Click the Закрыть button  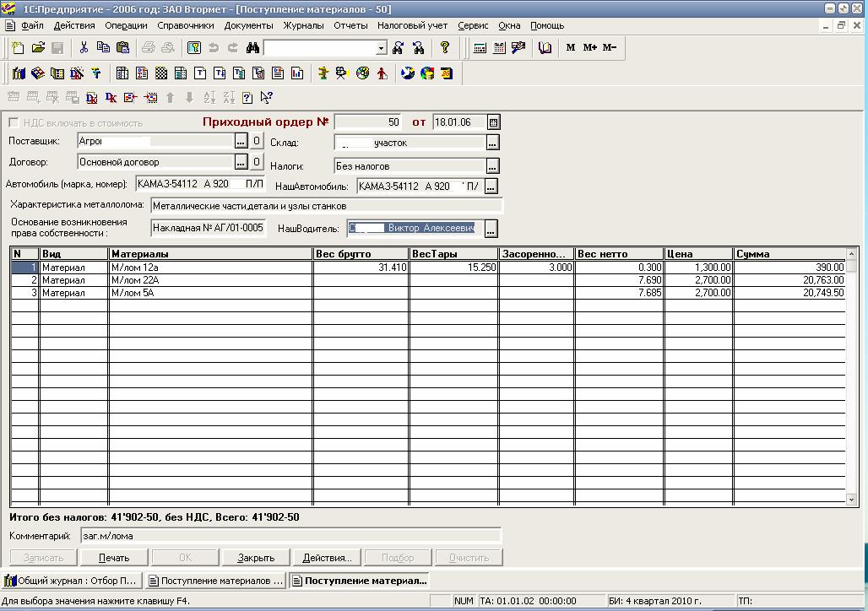tap(256, 558)
